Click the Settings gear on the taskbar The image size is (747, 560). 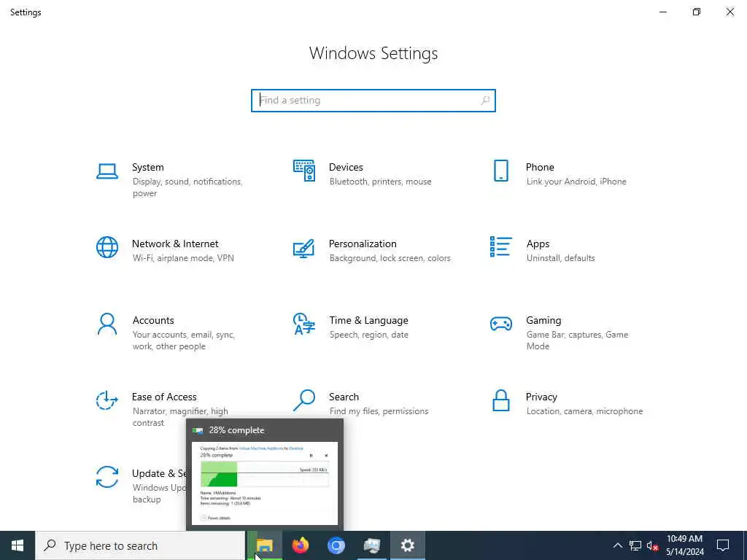(x=407, y=545)
